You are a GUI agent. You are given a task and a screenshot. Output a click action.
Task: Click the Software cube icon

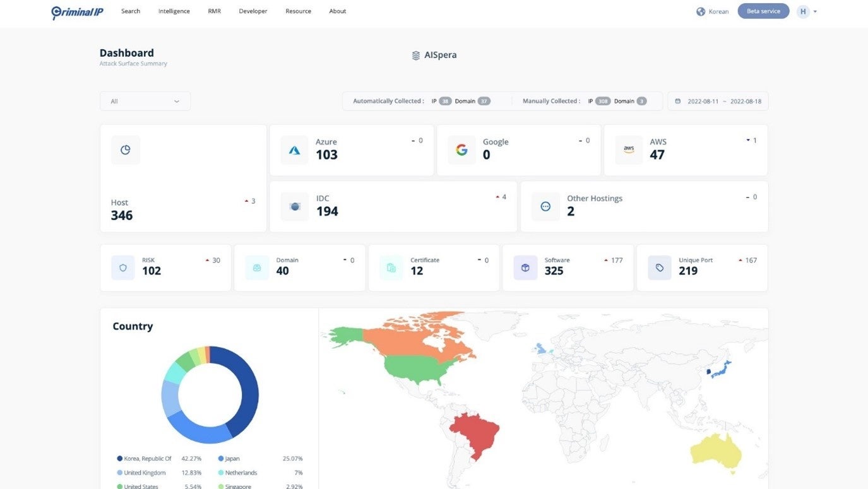point(525,268)
